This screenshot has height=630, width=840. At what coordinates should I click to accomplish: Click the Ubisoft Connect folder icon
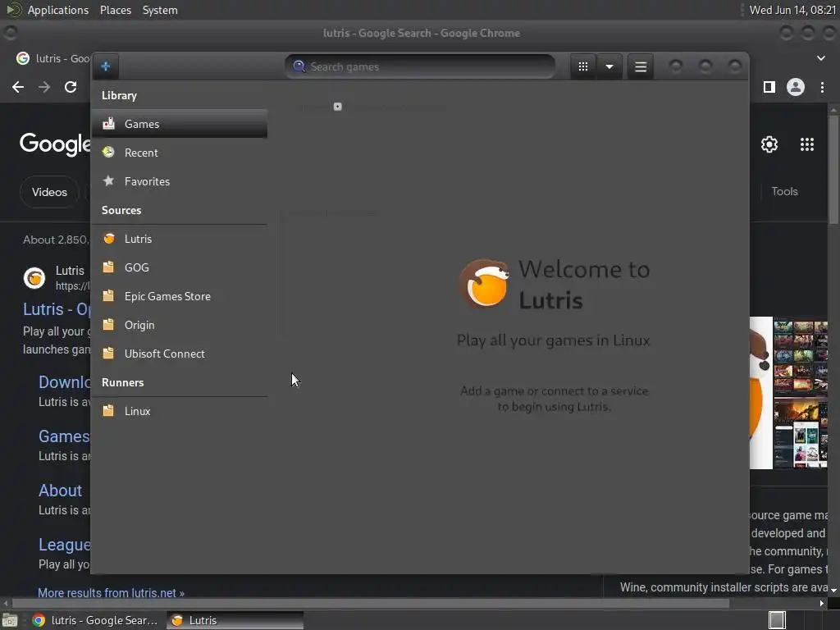coord(109,353)
